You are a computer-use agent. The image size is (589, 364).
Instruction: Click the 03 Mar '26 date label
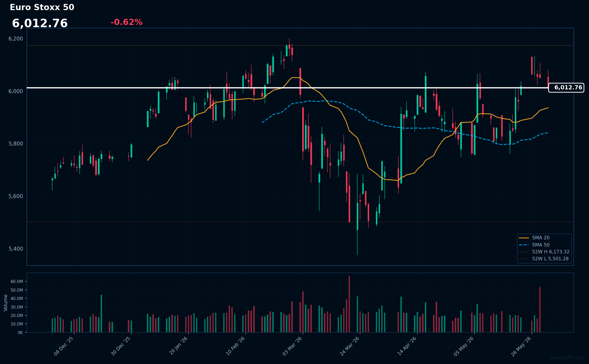pos(292,346)
